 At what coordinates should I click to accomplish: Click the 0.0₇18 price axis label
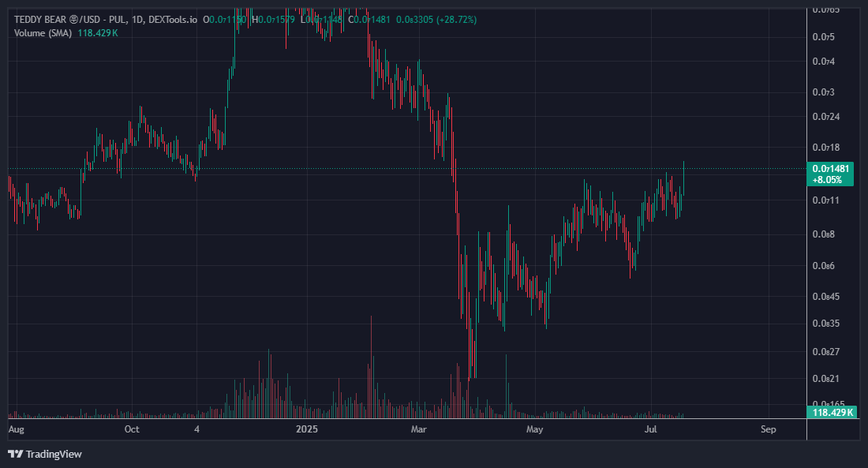coord(826,148)
